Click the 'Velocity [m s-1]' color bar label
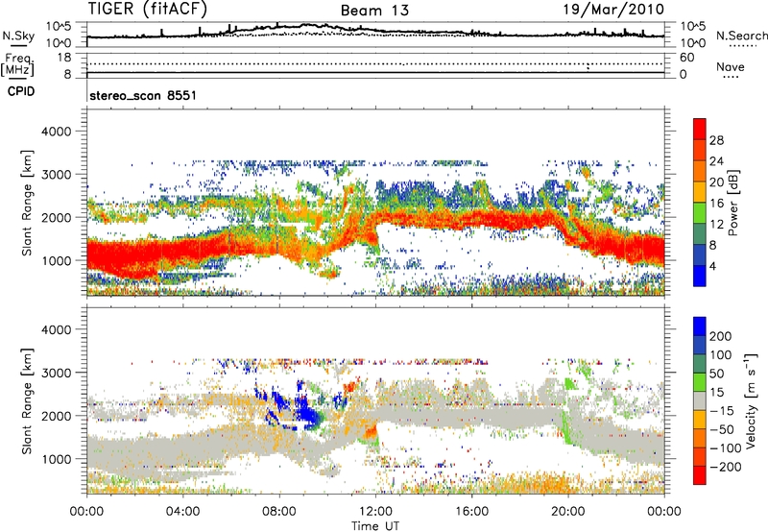The height and width of the screenshot is (532, 768). [x=751, y=400]
